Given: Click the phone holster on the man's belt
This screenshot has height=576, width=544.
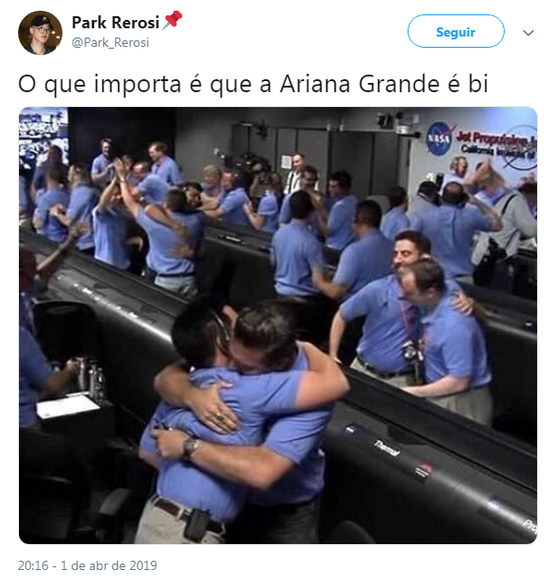Looking at the screenshot, I should pyautogui.click(x=197, y=525).
